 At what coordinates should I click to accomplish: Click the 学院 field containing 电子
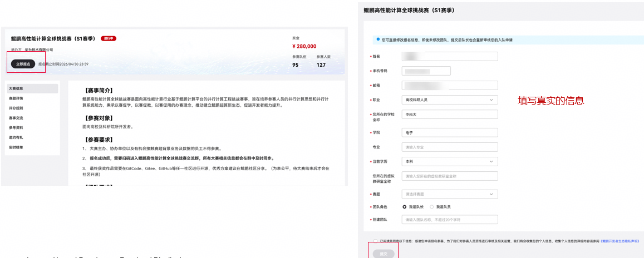pos(450,132)
